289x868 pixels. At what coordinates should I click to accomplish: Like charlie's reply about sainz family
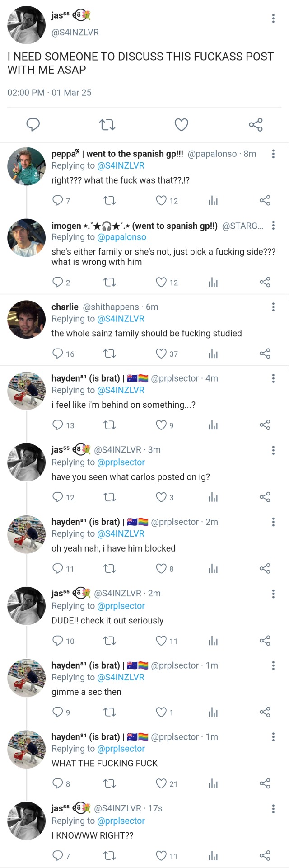point(161,354)
